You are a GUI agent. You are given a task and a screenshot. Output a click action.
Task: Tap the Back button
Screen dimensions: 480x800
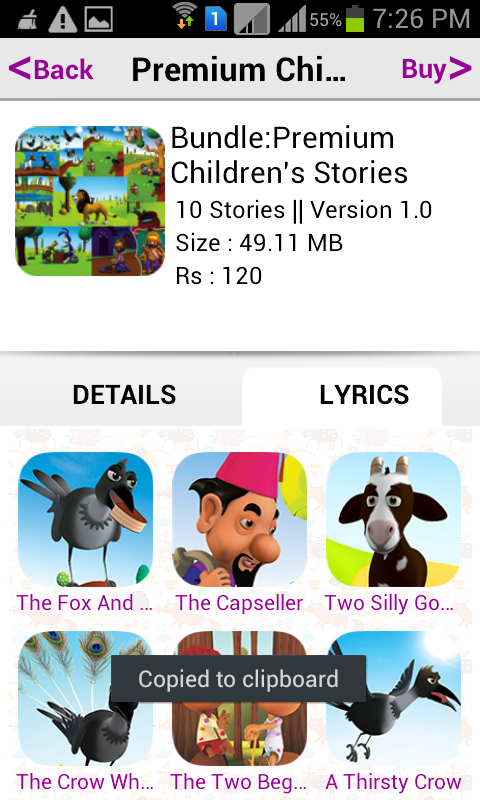click(51, 69)
